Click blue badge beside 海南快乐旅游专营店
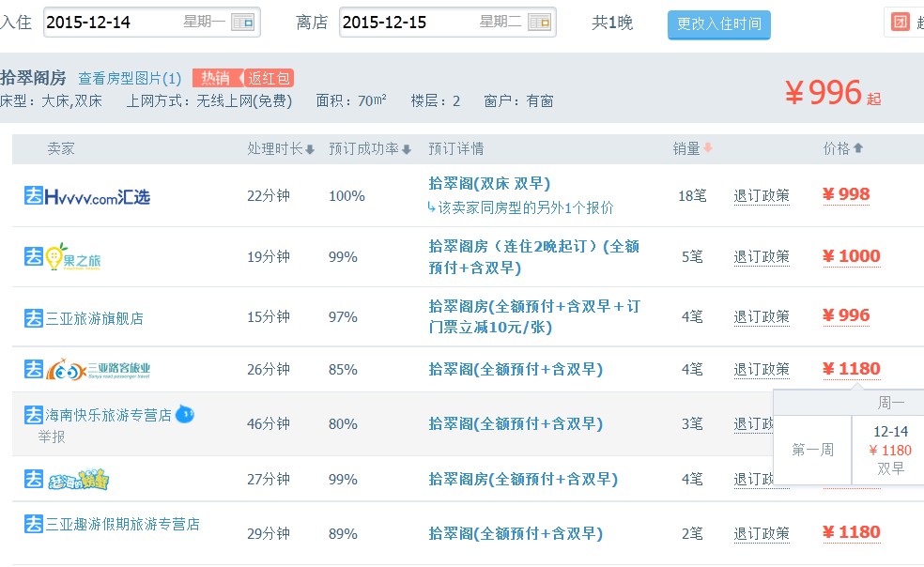 pyautogui.click(x=185, y=414)
